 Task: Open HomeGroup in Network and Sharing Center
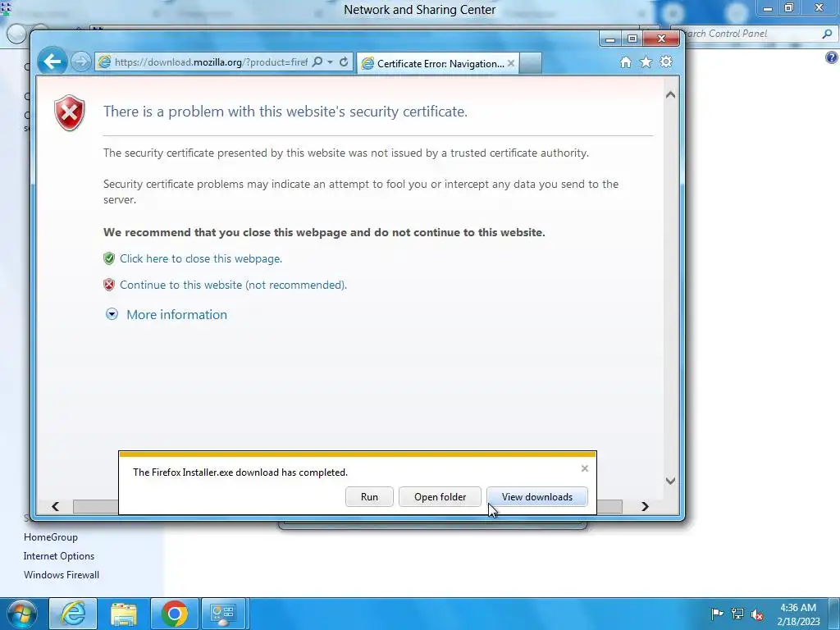(x=50, y=537)
